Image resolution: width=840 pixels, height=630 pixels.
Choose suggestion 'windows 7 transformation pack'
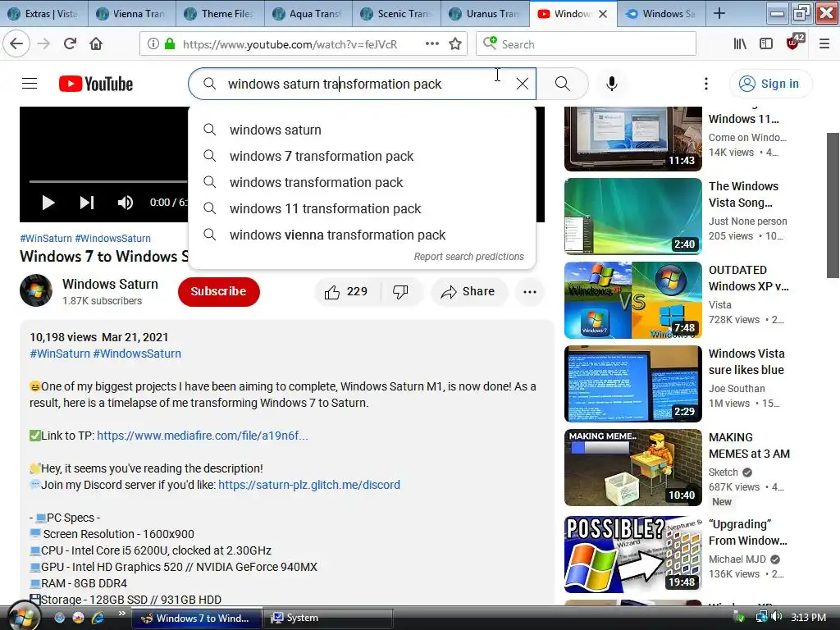(362, 156)
